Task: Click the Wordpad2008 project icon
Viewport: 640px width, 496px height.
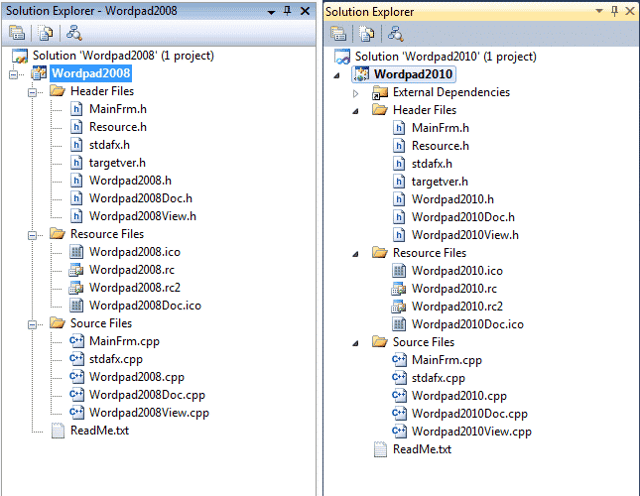Action: pos(39,73)
